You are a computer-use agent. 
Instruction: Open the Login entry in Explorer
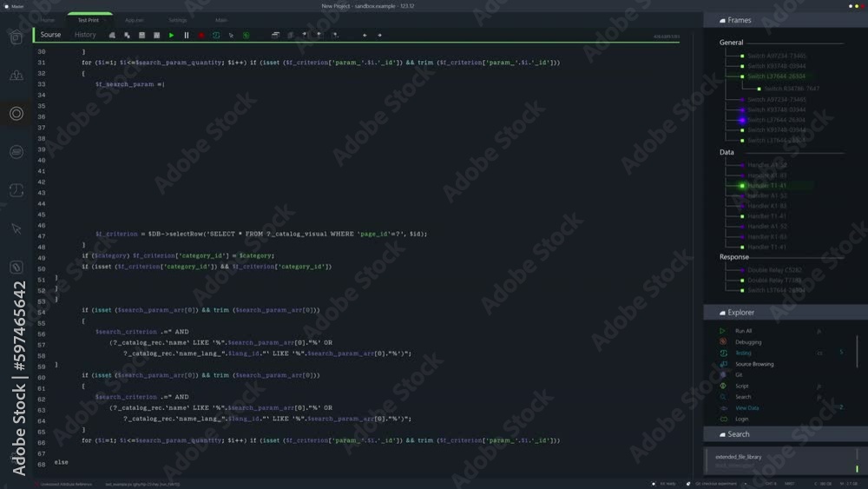pyautogui.click(x=742, y=420)
